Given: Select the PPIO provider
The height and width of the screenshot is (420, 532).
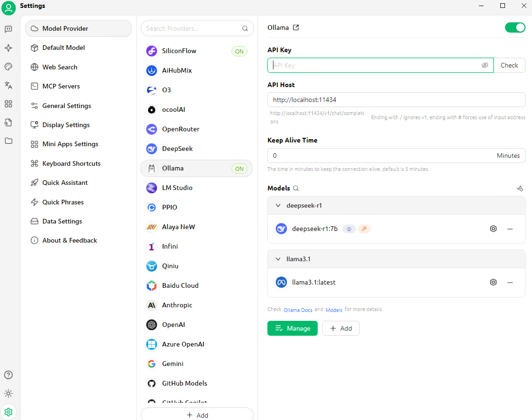Looking at the screenshot, I should pyautogui.click(x=197, y=207).
